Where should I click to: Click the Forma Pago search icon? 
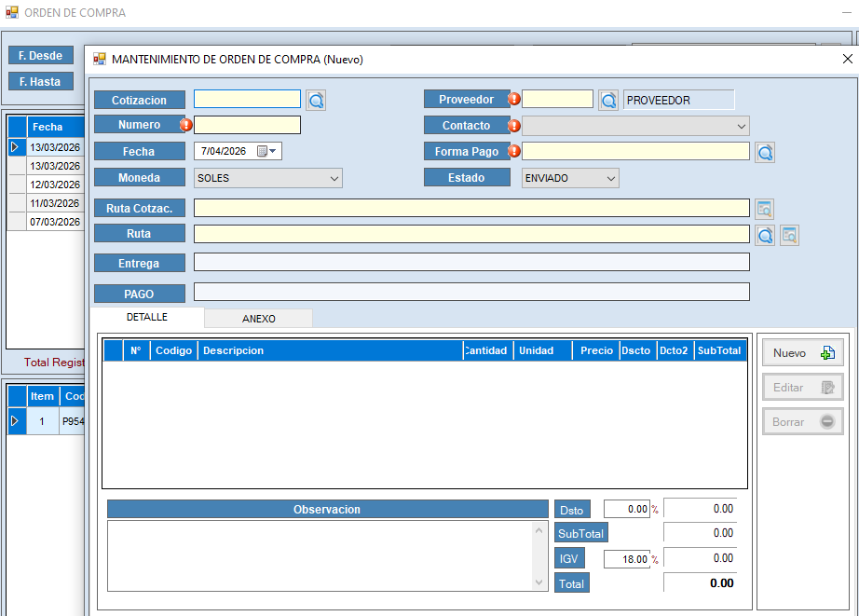click(x=765, y=153)
